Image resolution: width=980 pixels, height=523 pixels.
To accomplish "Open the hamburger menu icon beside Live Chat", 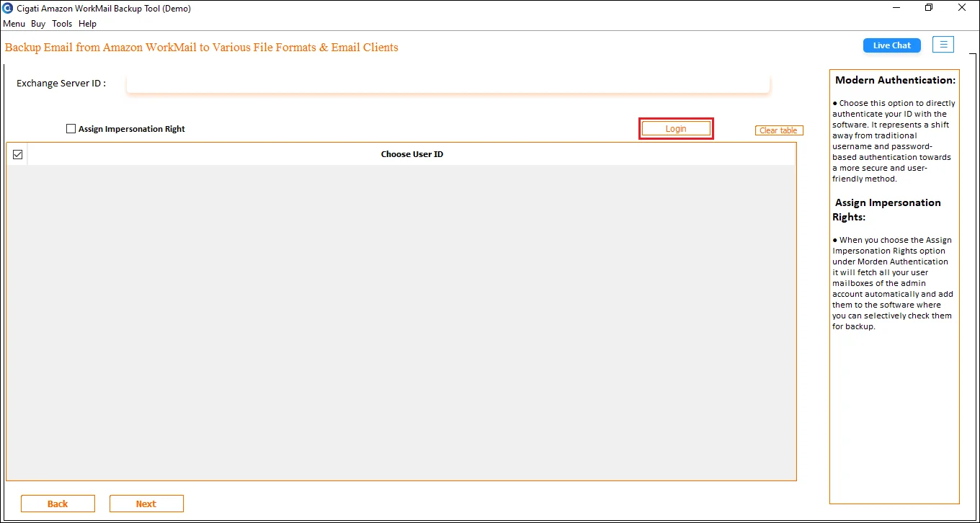I will pyautogui.click(x=943, y=45).
